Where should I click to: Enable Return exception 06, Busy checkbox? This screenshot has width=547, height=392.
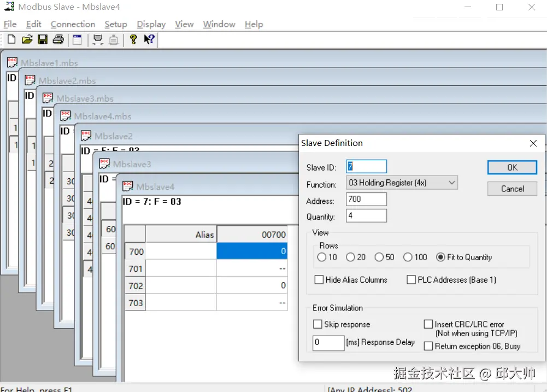pyautogui.click(x=428, y=346)
